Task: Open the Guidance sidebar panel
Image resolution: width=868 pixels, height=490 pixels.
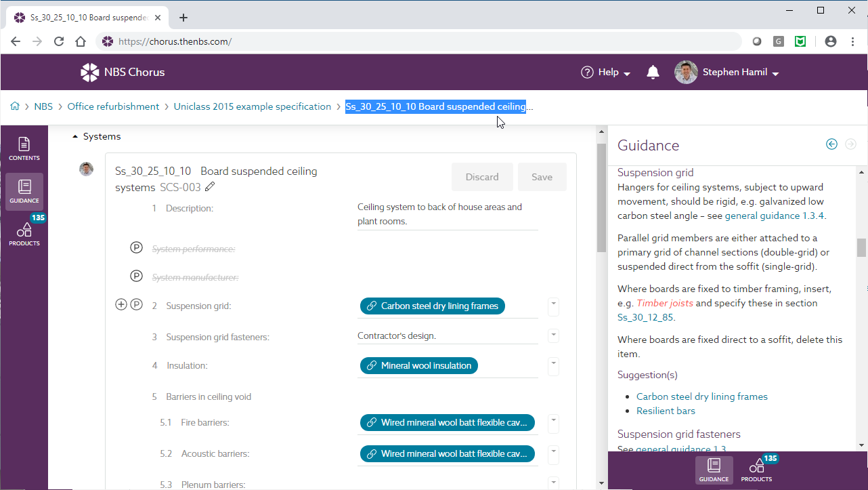Action: (24, 191)
